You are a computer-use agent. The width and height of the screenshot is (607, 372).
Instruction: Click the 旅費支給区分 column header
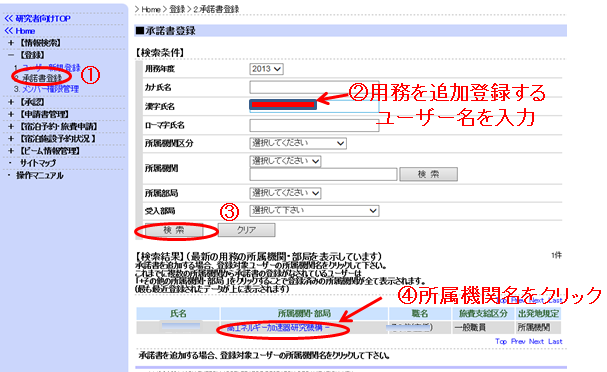point(483,314)
